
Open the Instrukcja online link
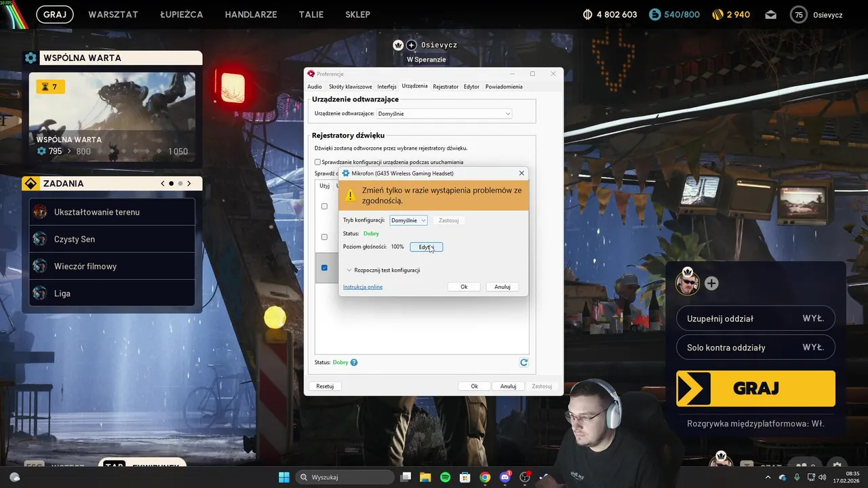[363, 287]
